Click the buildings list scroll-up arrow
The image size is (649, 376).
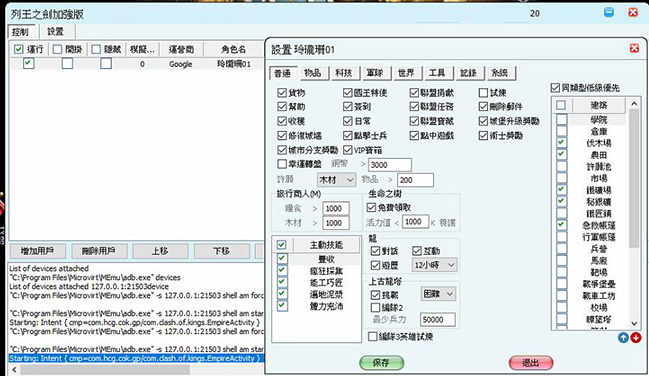click(634, 104)
